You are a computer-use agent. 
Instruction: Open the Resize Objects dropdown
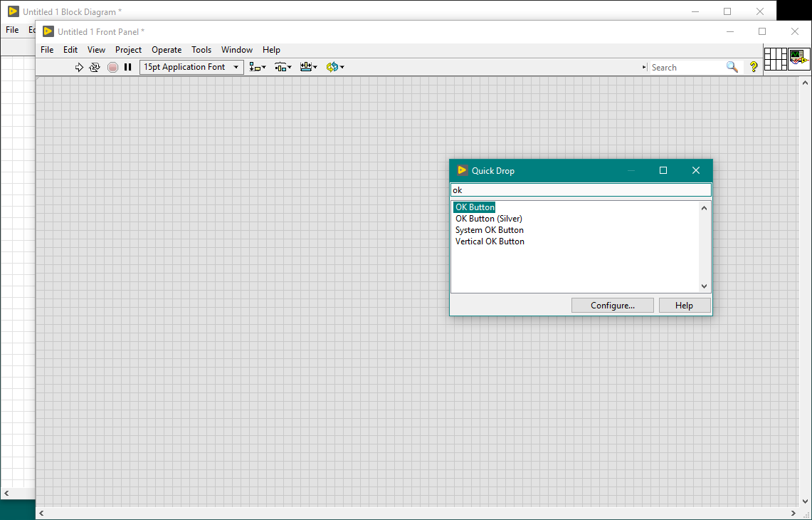pyautogui.click(x=308, y=67)
